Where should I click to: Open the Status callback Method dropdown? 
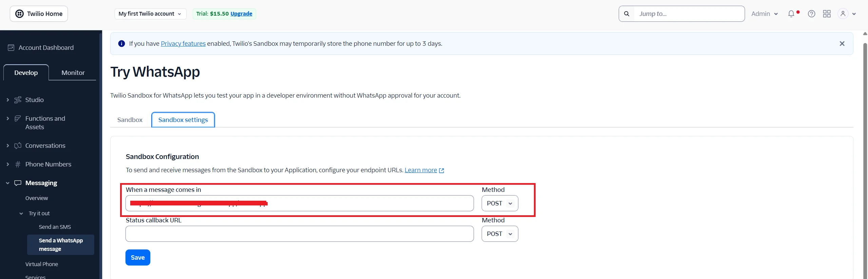[x=500, y=234]
